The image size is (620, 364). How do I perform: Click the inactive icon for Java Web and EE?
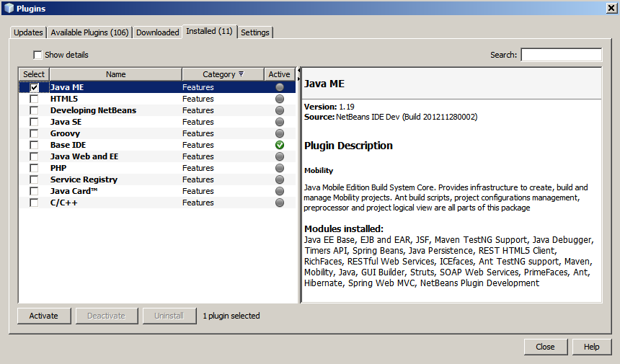tap(280, 156)
